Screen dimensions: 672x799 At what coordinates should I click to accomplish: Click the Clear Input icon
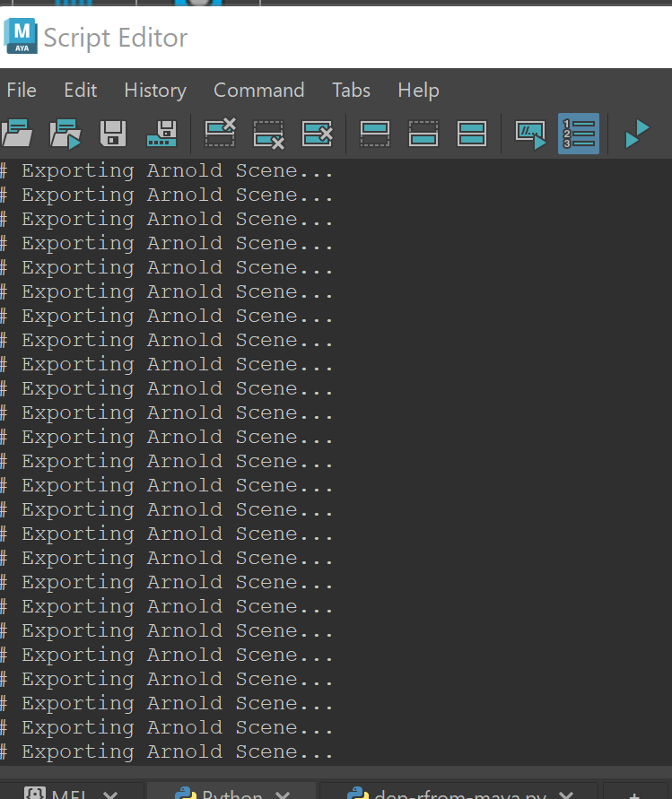point(268,135)
